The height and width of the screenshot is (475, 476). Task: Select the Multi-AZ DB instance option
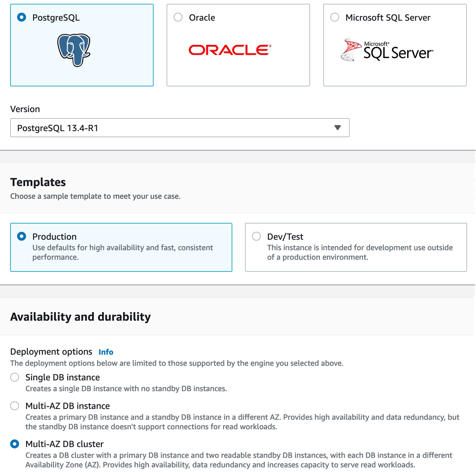[15, 406]
